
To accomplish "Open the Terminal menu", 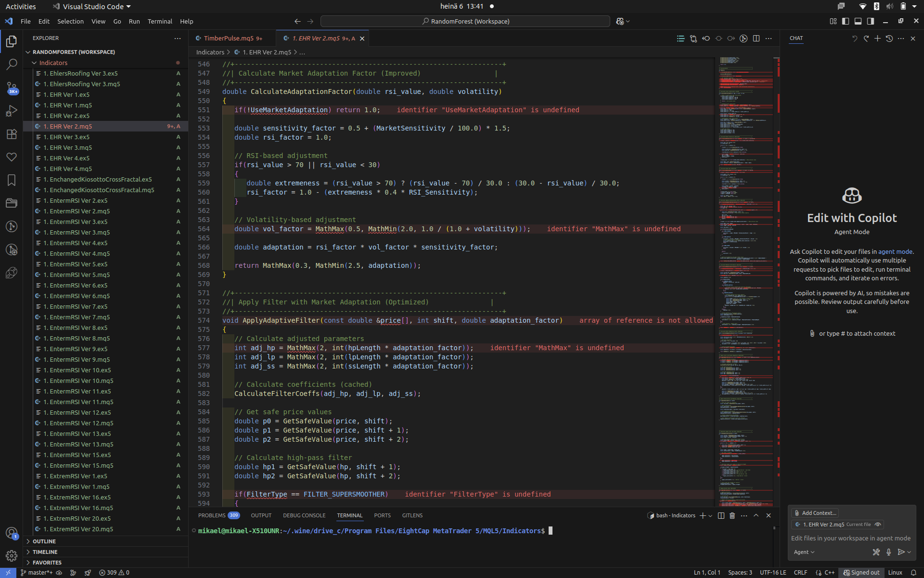I will pos(159,21).
